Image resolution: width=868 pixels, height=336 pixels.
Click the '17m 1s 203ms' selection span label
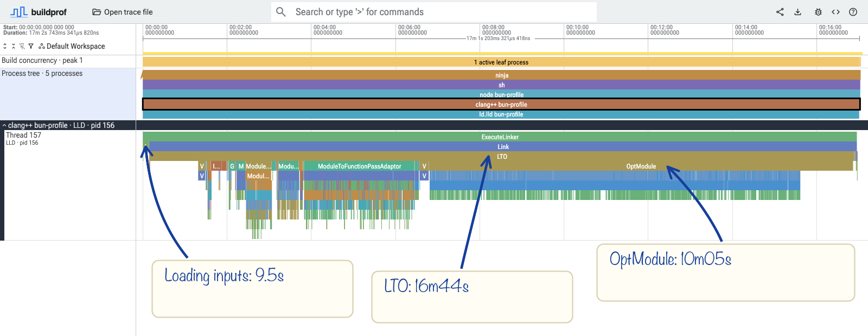[498, 38]
